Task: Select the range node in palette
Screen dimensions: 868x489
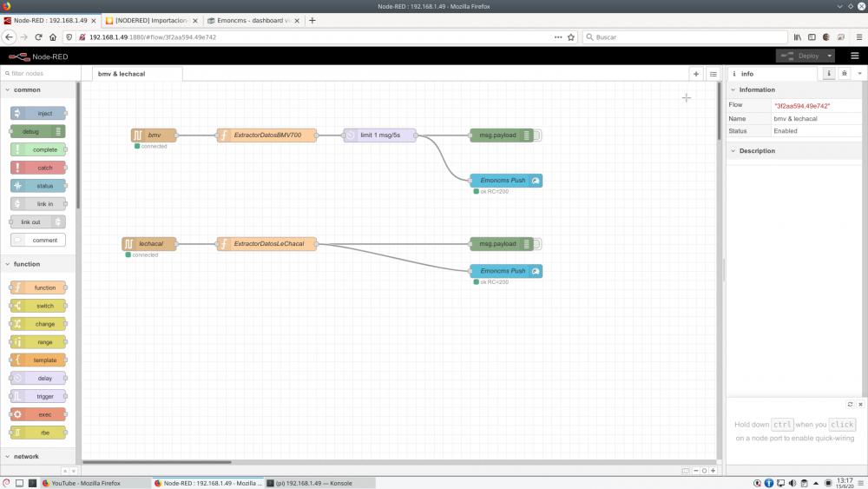Action: [x=38, y=341]
